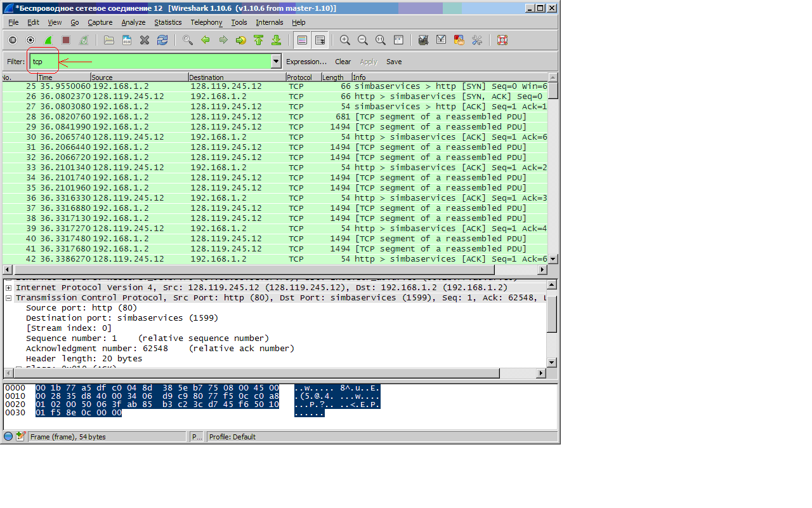This screenshot has width=812, height=508.
Task: Click packet list horizontal scrollbar right arrow
Action: (542, 270)
